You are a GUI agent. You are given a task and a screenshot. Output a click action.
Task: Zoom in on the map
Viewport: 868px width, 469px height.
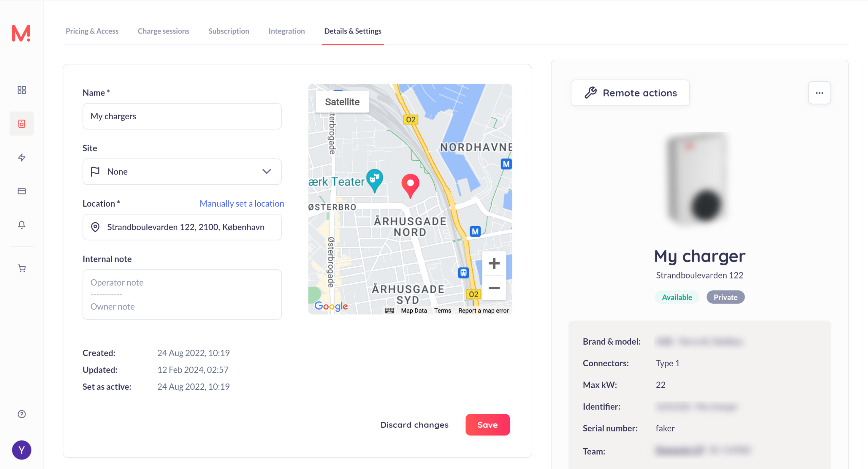(494, 263)
